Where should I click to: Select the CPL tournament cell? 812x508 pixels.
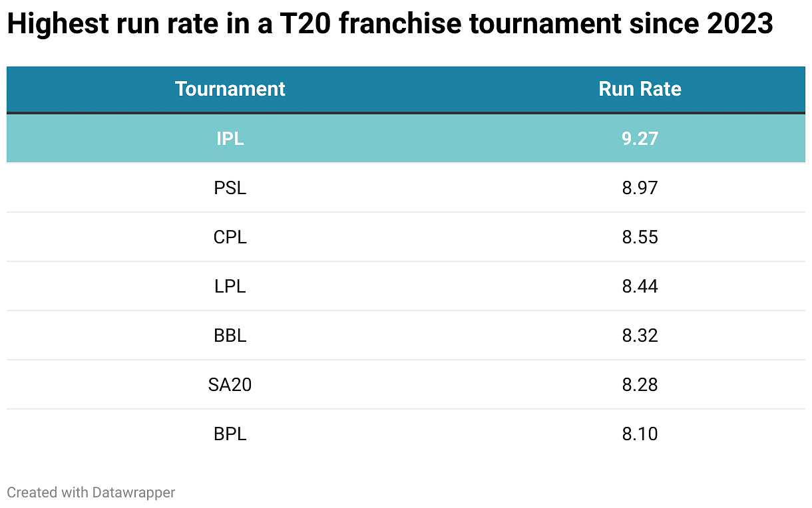[230, 237]
